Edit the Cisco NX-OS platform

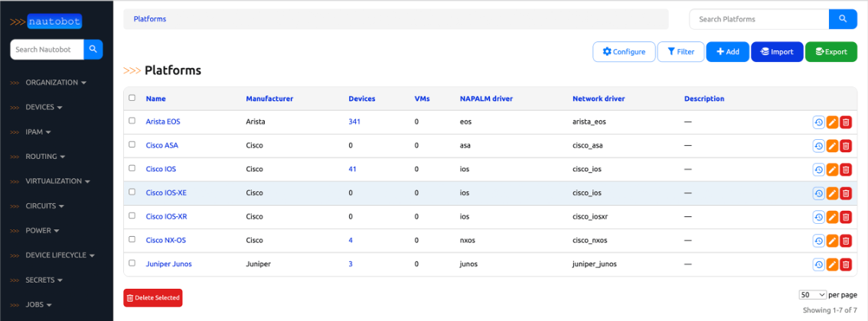832,241
